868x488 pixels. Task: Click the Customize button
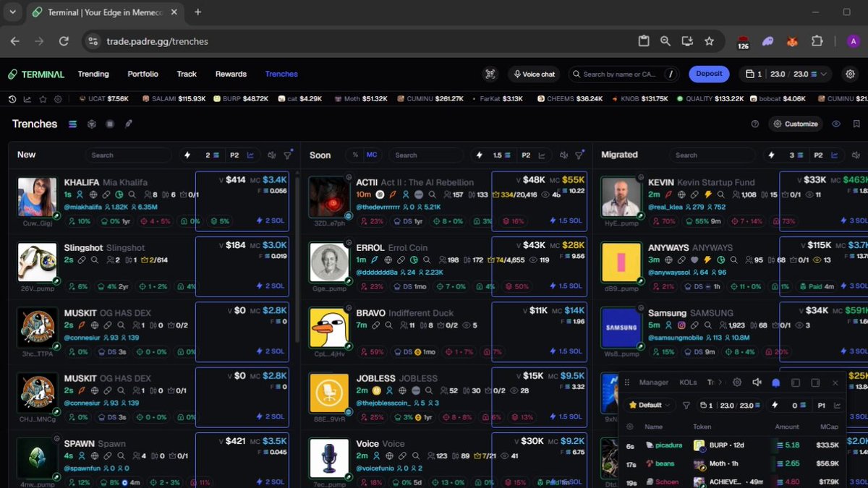796,124
